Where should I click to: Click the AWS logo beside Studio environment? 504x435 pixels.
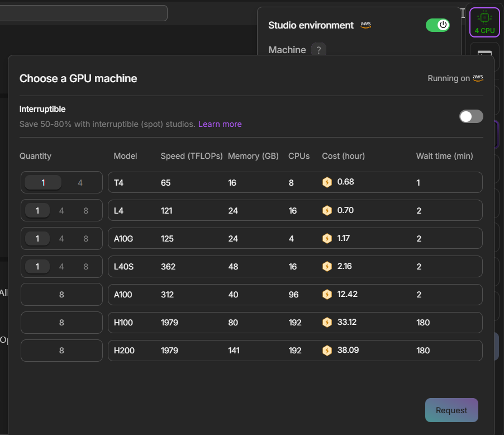(x=365, y=25)
